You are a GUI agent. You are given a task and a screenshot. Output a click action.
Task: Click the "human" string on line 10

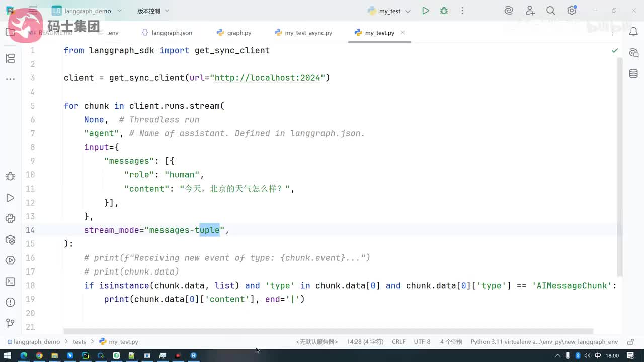(x=182, y=175)
